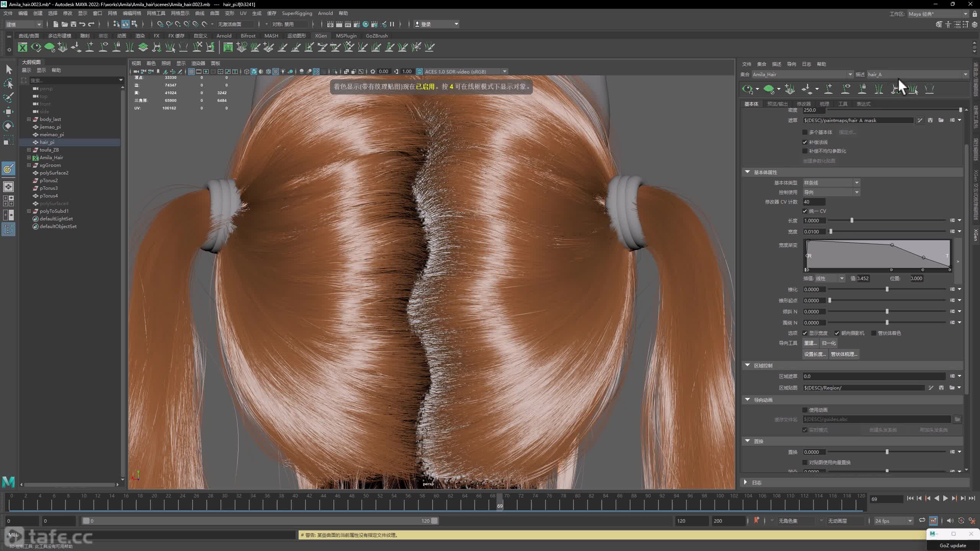The height and width of the screenshot is (551, 980).
Task: Click the open scene folder icon
Action: (x=64, y=24)
